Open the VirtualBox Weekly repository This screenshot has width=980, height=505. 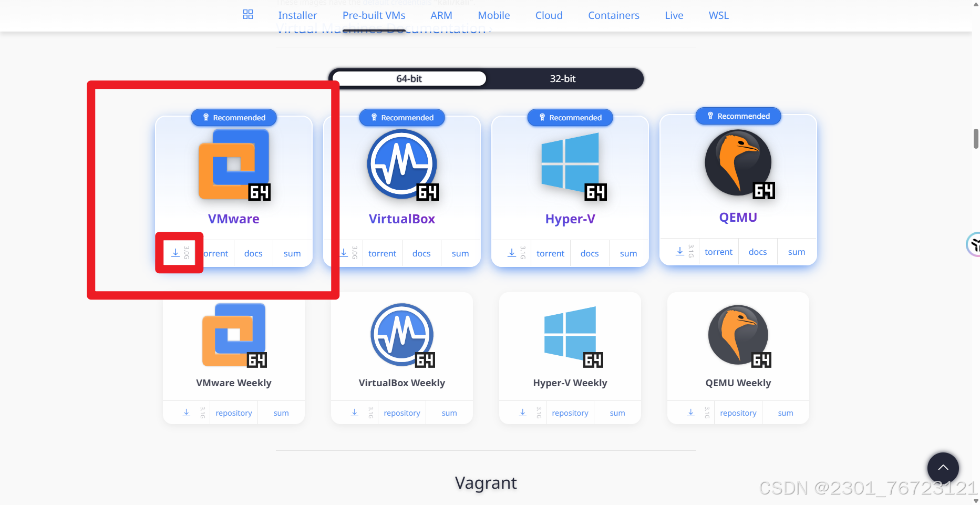(402, 413)
